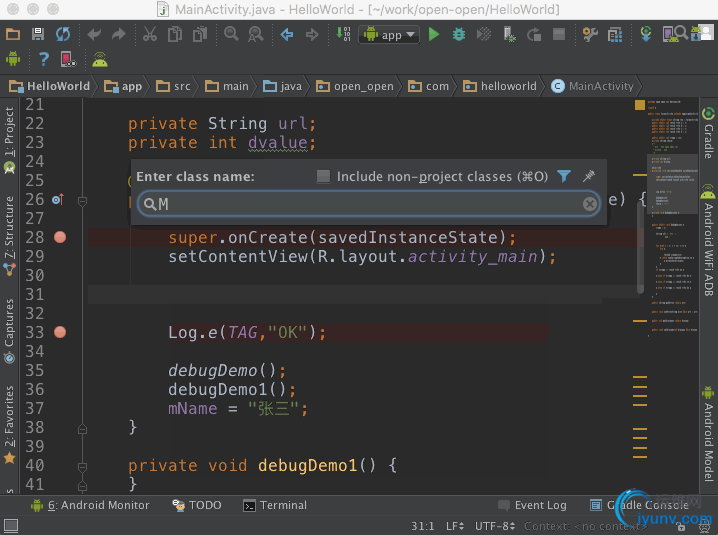Image resolution: width=718 pixels, height=535 pixels.
Task: Open the filter funnel dropdown
Action: (x=564, y=176)
